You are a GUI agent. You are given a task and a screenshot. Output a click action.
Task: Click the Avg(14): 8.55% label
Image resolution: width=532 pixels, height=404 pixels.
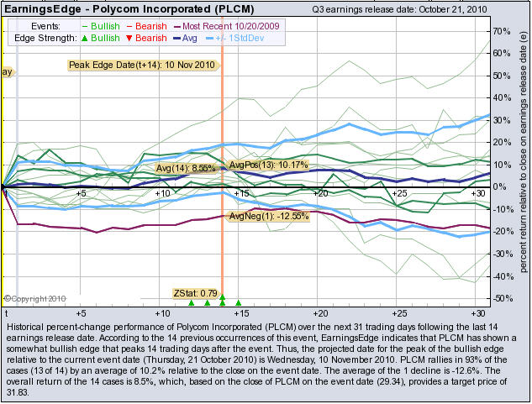pyautogui.click(x=186, y=169)
